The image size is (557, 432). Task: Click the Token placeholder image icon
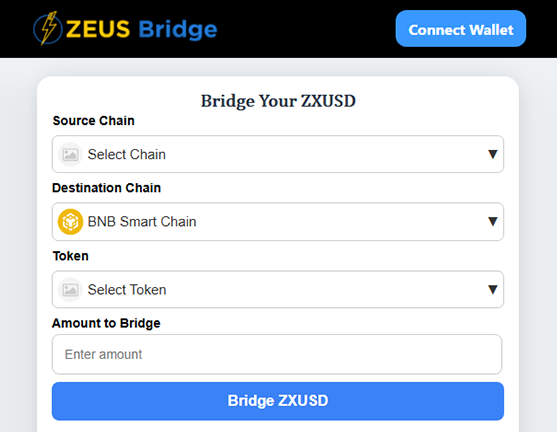click(70, 290)
